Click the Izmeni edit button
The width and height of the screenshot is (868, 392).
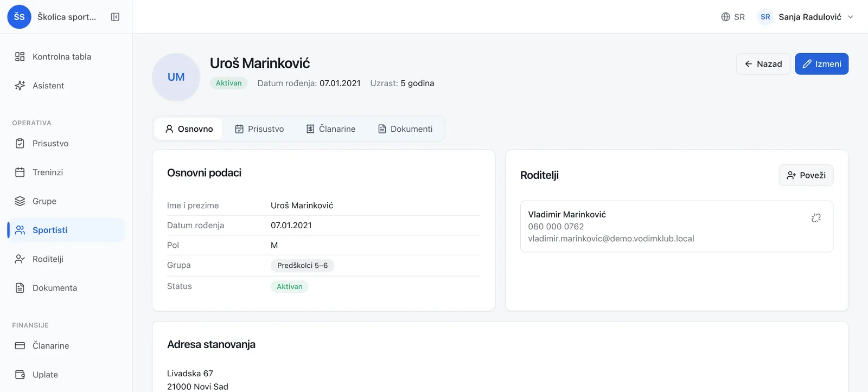[822, 64]
